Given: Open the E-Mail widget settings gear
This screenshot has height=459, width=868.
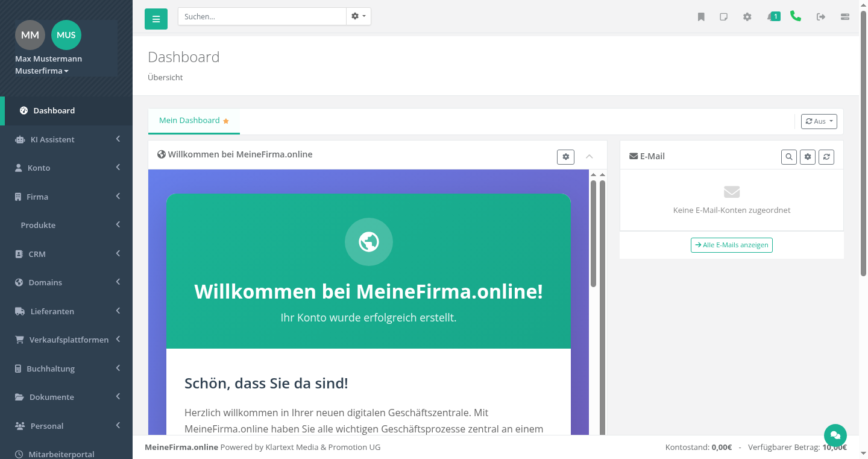Looking at the screenshot, I should tap(808, 157).
